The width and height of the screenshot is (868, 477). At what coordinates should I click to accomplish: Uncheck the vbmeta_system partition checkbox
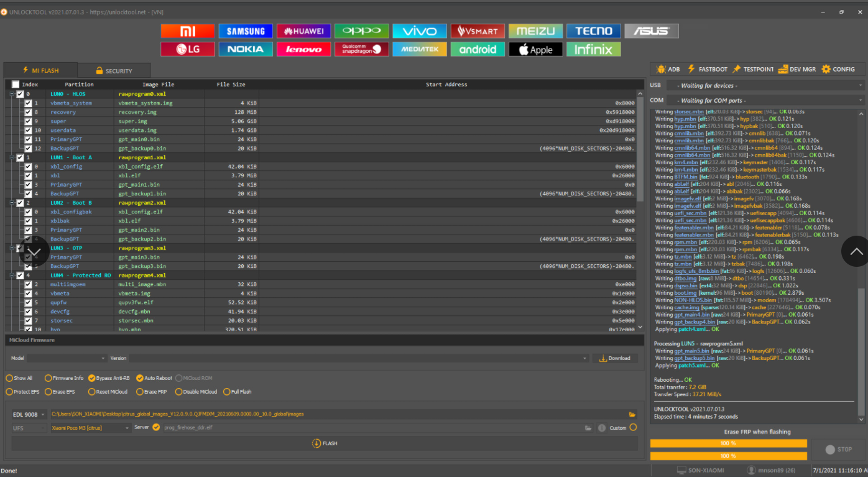pyautogui.click(x=28, y=103)
